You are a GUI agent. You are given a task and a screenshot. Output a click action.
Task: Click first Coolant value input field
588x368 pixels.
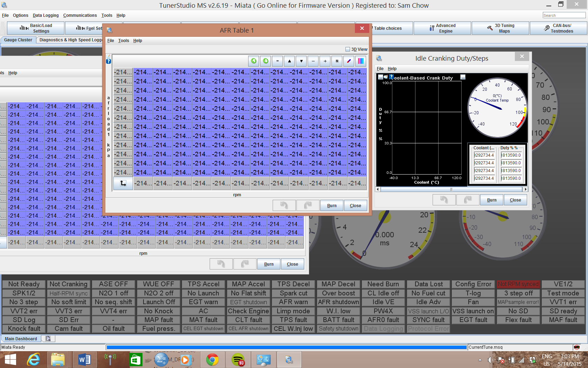(x=484, y=155)
